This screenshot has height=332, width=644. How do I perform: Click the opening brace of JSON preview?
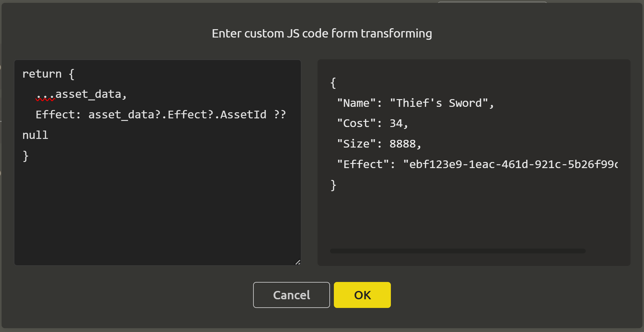(333, 83)
